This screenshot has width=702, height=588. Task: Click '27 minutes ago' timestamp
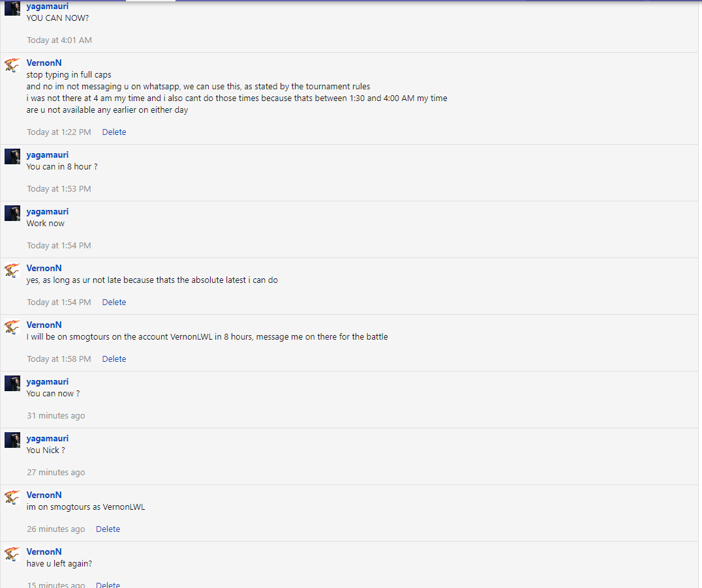pos(56,473)
